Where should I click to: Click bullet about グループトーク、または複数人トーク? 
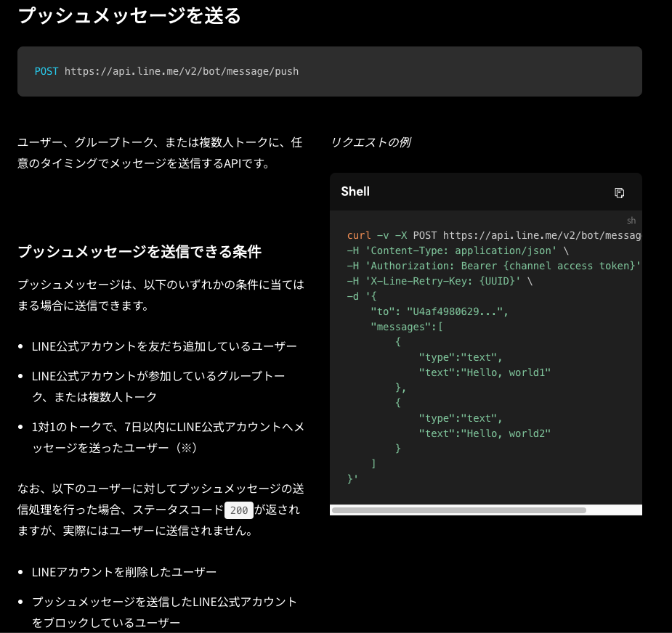[x=158, y=386]
